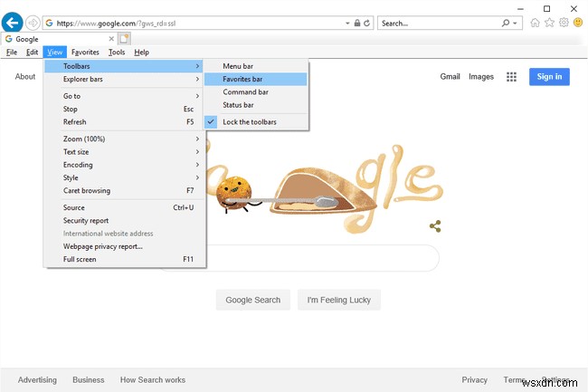Open the Business footer link

89,380
